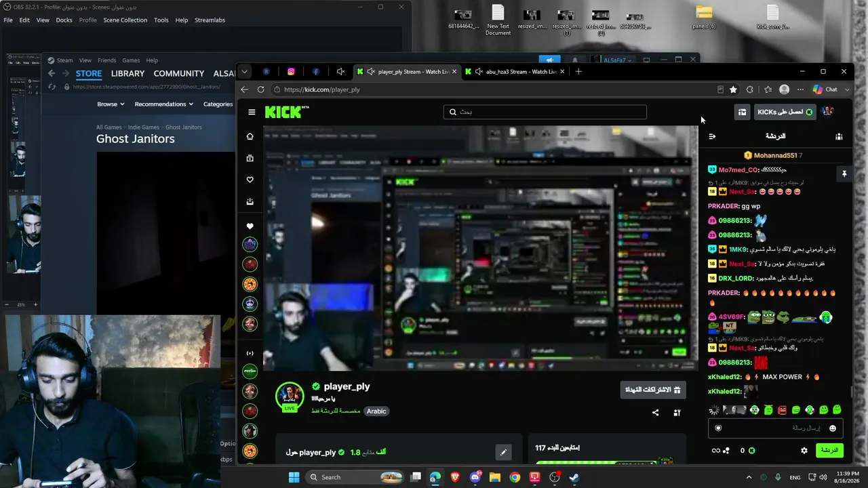Open the OBS File menu

[x=8, y=20]
